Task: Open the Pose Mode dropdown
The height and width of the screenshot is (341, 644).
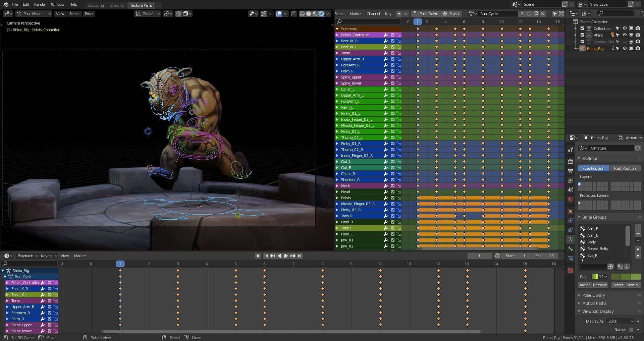Action: (x=34, y=14)
